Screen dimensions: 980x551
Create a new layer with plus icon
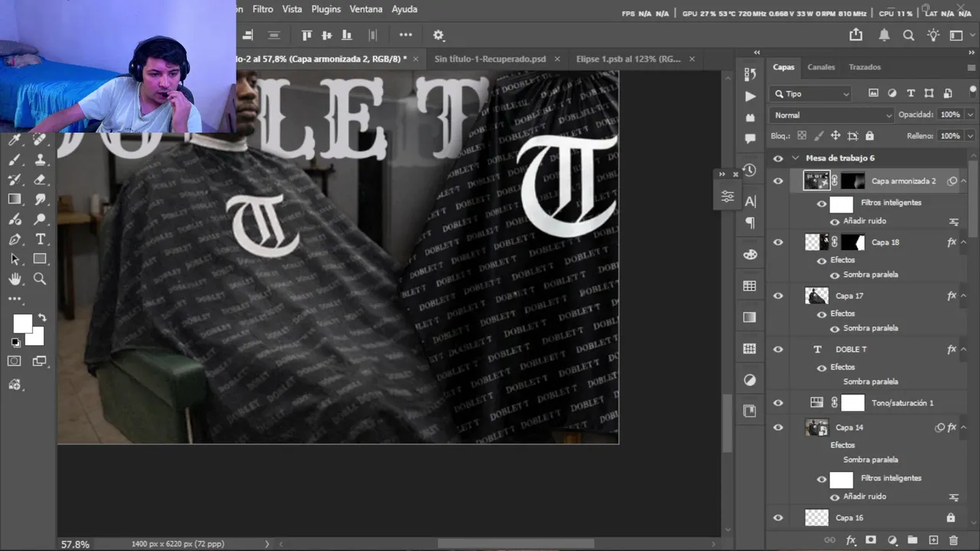933,540
